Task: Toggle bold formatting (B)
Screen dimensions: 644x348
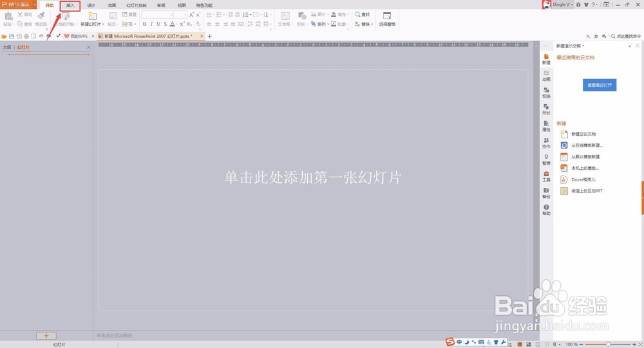Action: pyautogui.click(x=144, y=24)
